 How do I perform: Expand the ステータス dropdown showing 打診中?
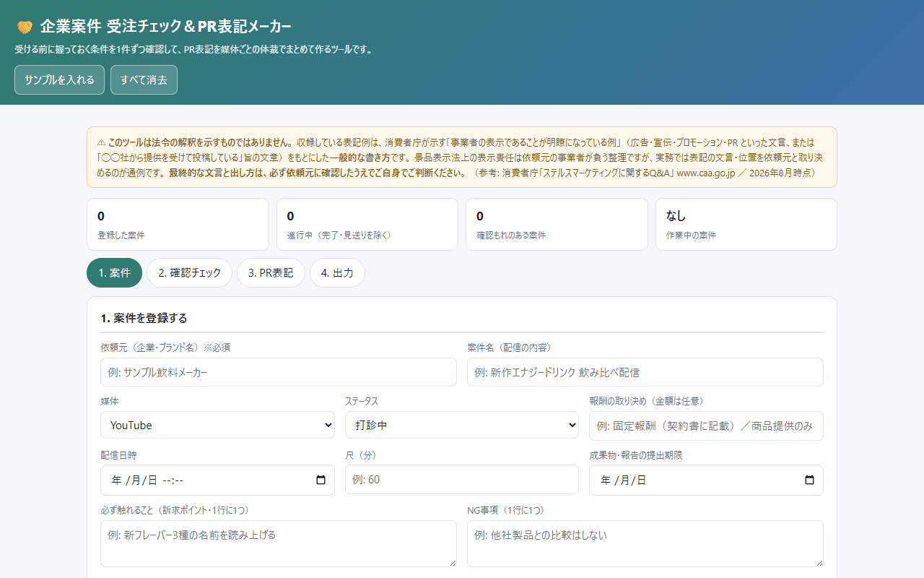(x=462, y=425)
